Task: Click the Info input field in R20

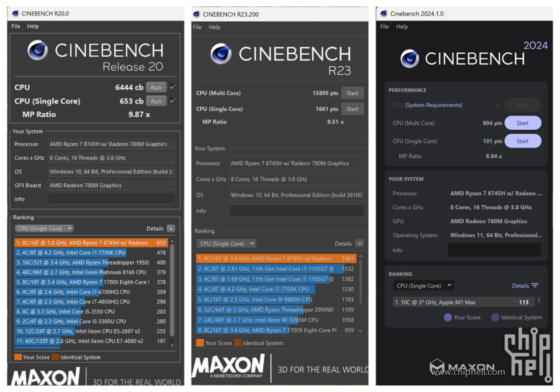Action: 111,199
